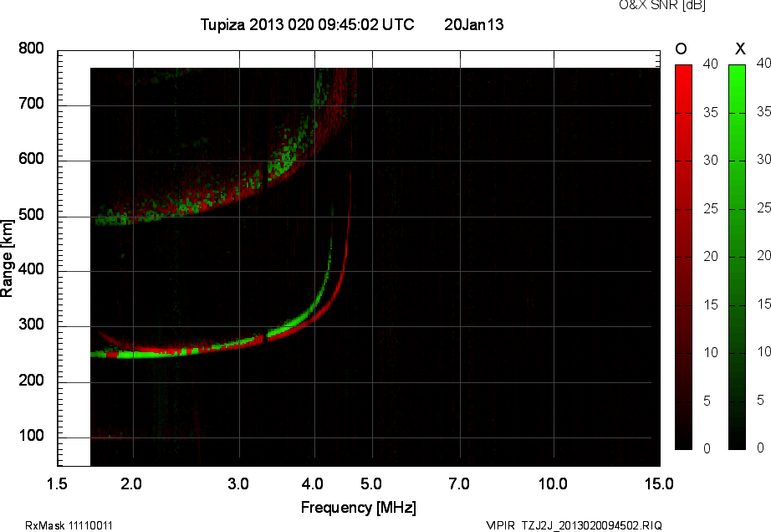Image resolution: width=771 pixels, height=532 pixels.
Task: Click the 300 km range tick label
Action: [32, 325]
